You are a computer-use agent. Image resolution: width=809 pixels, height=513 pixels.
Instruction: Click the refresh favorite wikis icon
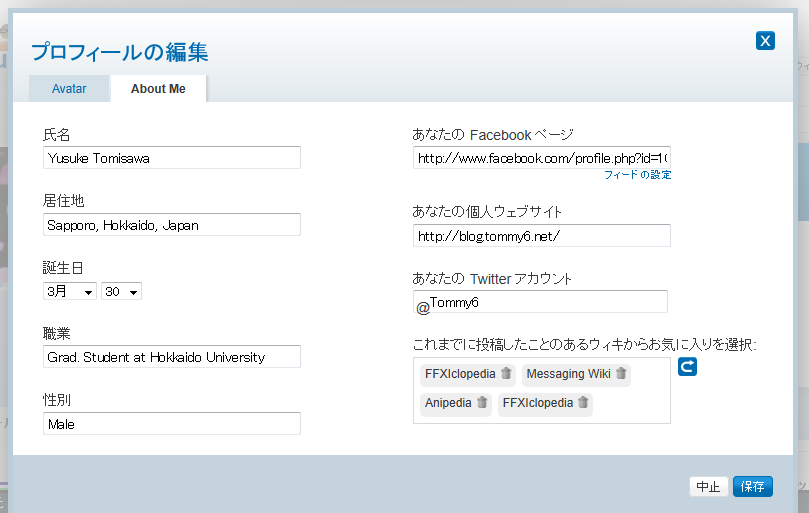click(687, 367)
